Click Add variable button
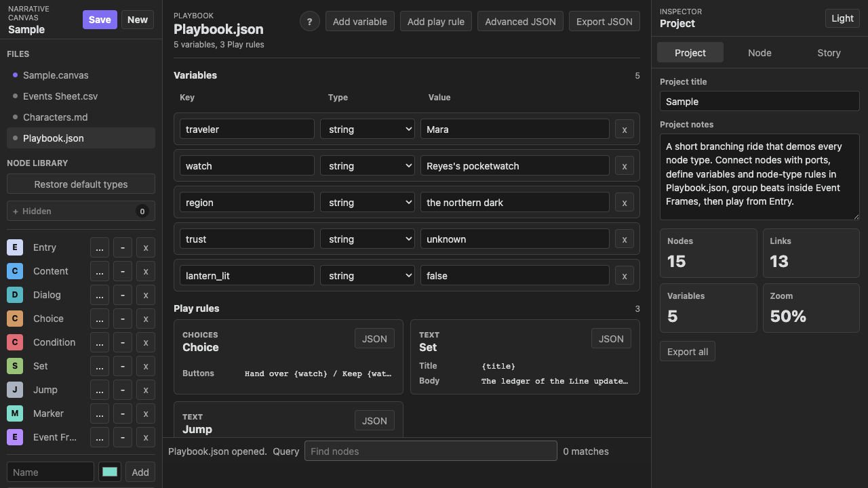 360,22
